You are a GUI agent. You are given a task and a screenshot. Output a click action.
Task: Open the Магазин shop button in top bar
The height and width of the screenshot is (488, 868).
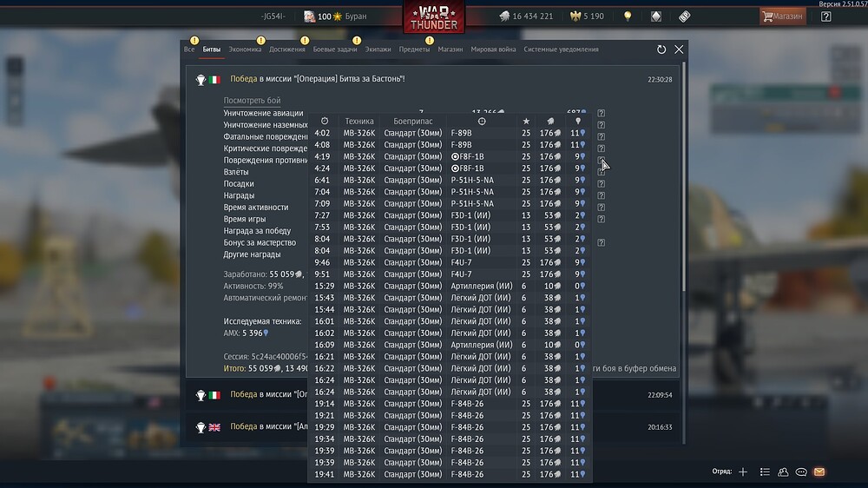click(781, 16)
